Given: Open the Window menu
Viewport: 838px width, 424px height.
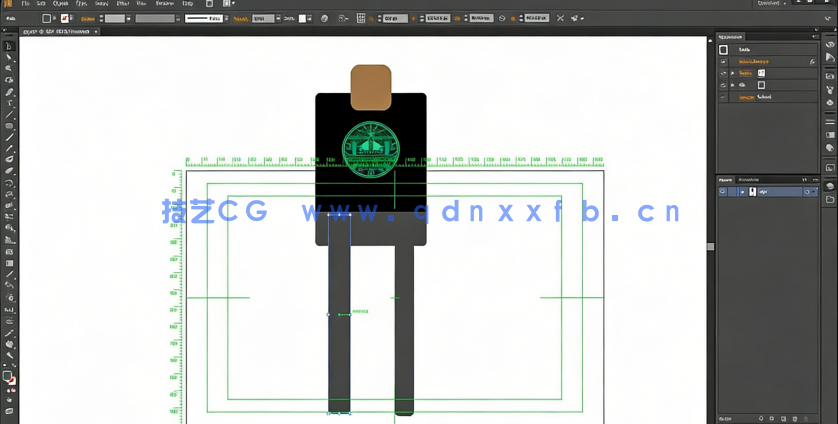Looking at the screenshot, I should (x=164, y=3).
